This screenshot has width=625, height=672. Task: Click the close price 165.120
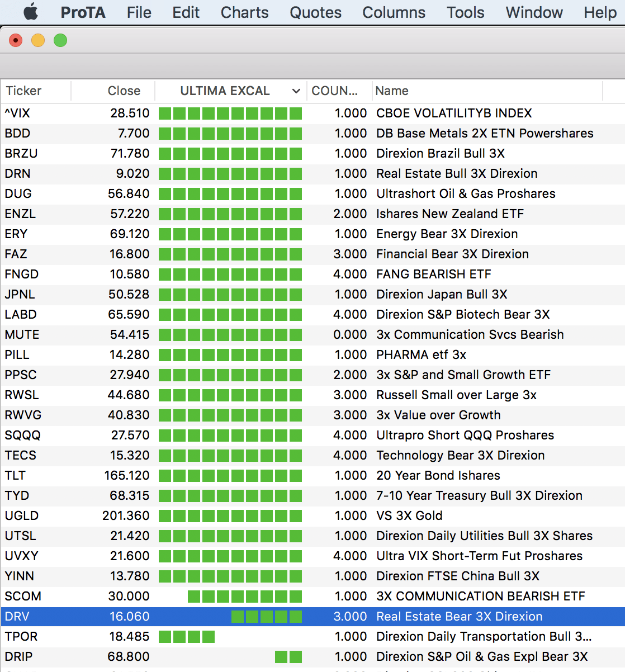127,475
